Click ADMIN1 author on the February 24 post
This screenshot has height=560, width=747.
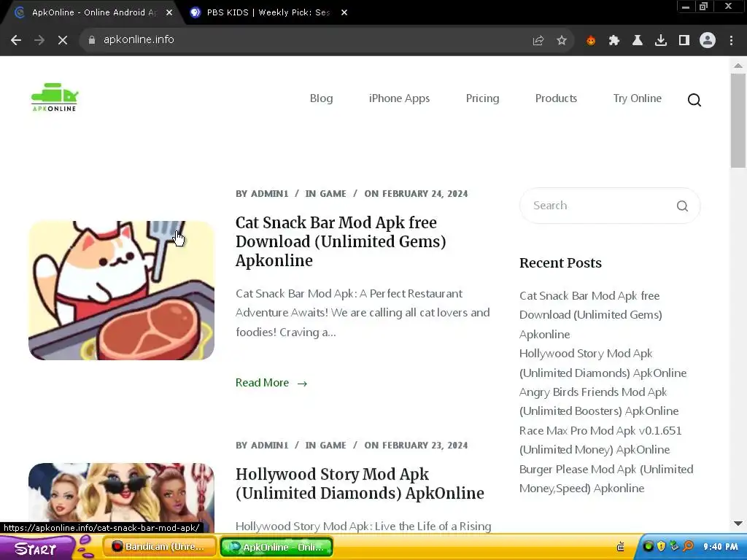270,194
